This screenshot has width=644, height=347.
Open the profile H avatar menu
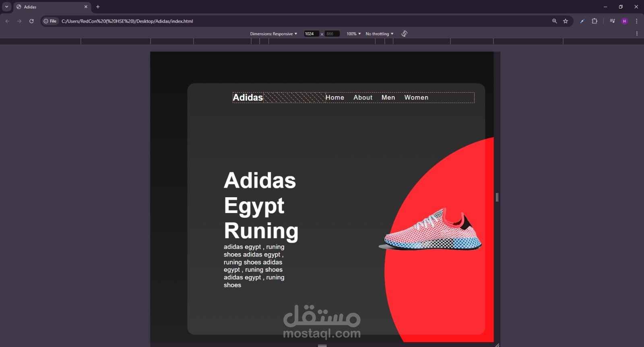625,21
